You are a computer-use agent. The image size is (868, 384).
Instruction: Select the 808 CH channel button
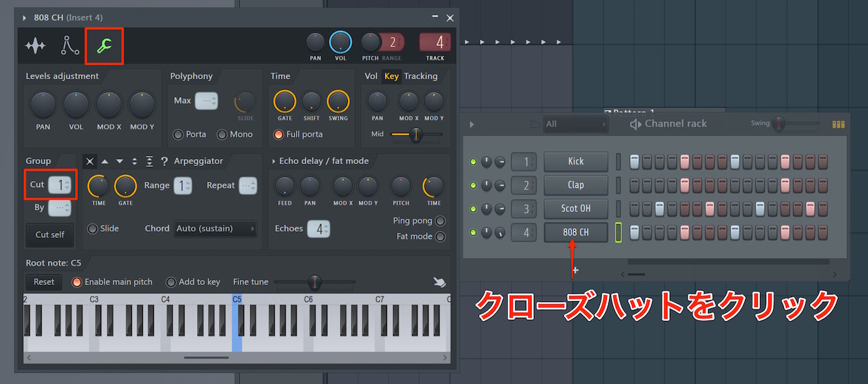pos(575,232)
